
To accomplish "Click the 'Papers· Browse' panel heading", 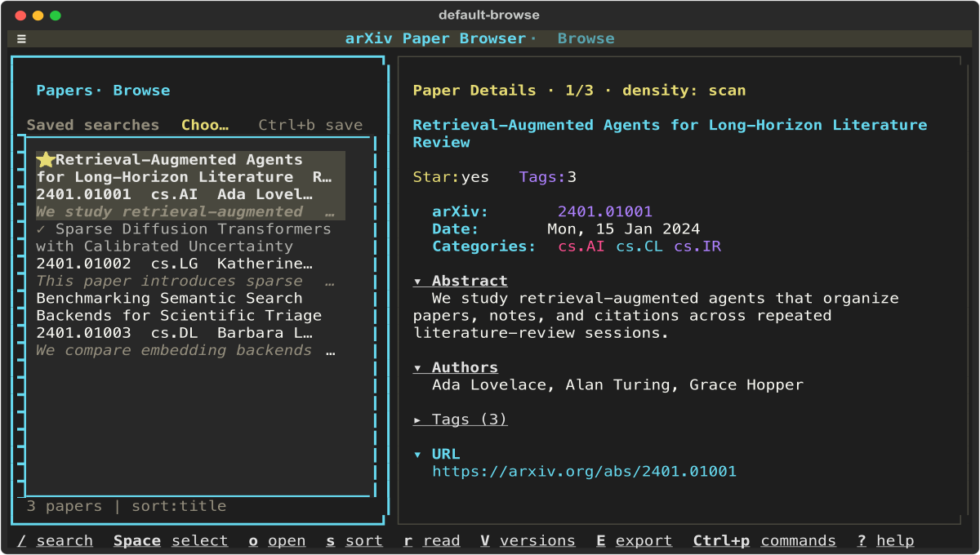I will 103,91.
